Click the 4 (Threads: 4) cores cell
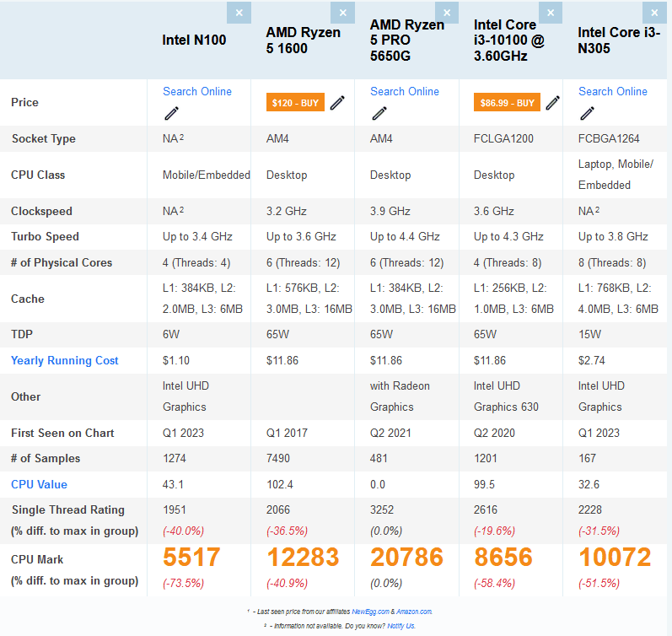 pyautogui.click(x=196, y=263)
